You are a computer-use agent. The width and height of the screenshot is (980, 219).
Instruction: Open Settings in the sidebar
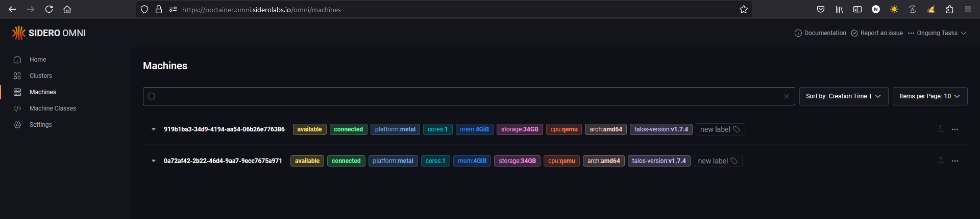(x=41, y=125)
